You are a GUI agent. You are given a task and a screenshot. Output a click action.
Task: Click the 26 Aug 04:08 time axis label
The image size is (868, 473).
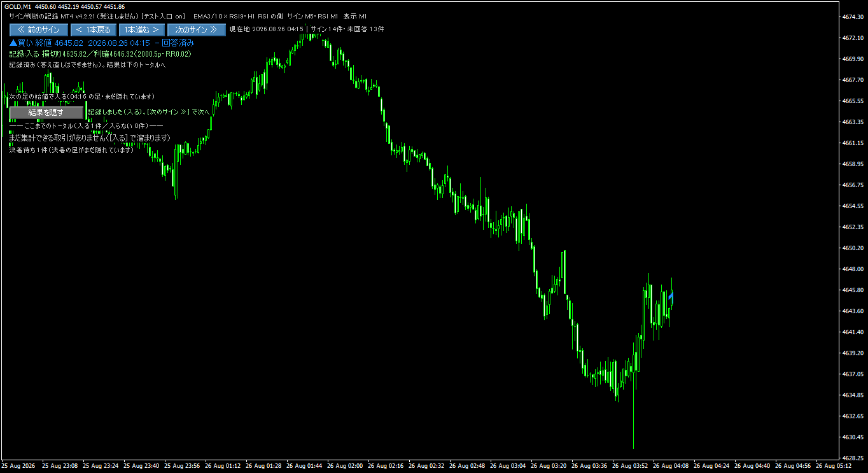(x=671, y=465)
